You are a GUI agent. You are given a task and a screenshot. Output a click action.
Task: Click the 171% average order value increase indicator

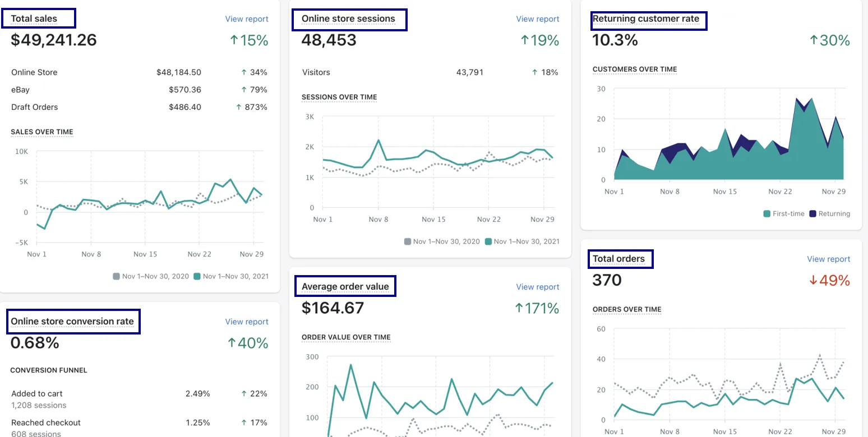tap(537, 308)
